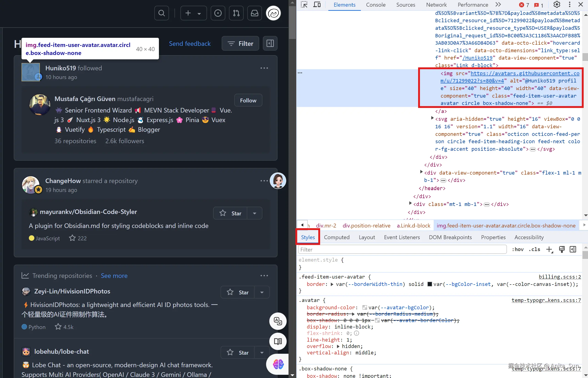Open Star dropdown for Obsidian-Code-Styler
Screen dimensions: 588x378
click(x=254, y=213)
